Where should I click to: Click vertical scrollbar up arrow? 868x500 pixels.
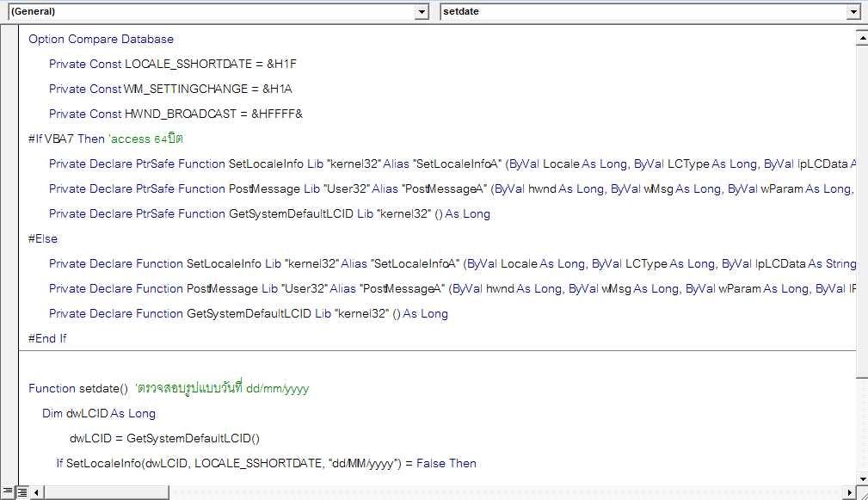862,38
